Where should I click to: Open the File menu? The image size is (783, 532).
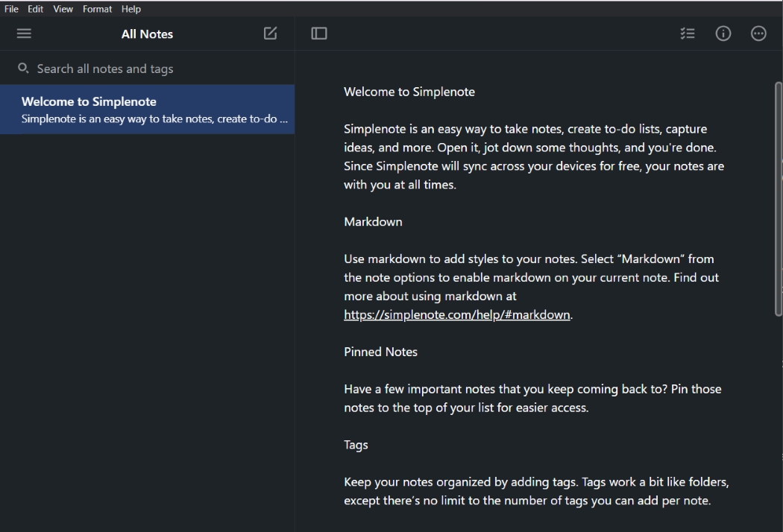coord(11,9)
